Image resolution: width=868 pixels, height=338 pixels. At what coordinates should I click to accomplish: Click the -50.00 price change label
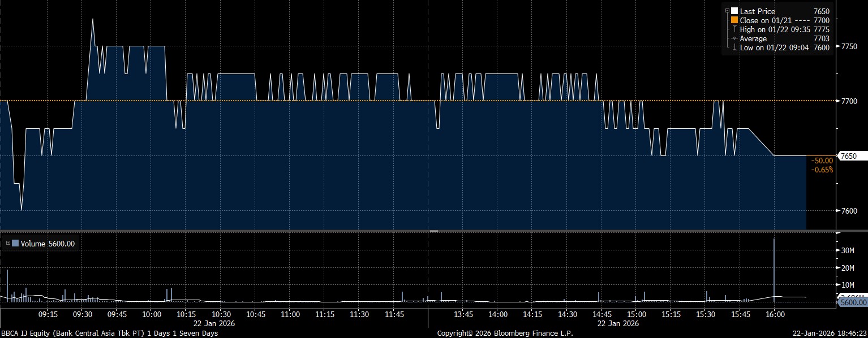(x=822, y=161)
